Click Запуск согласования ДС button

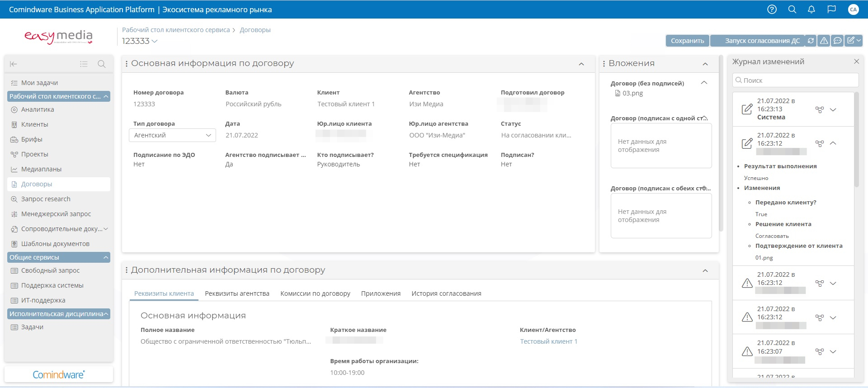click(x=757, y=41)
